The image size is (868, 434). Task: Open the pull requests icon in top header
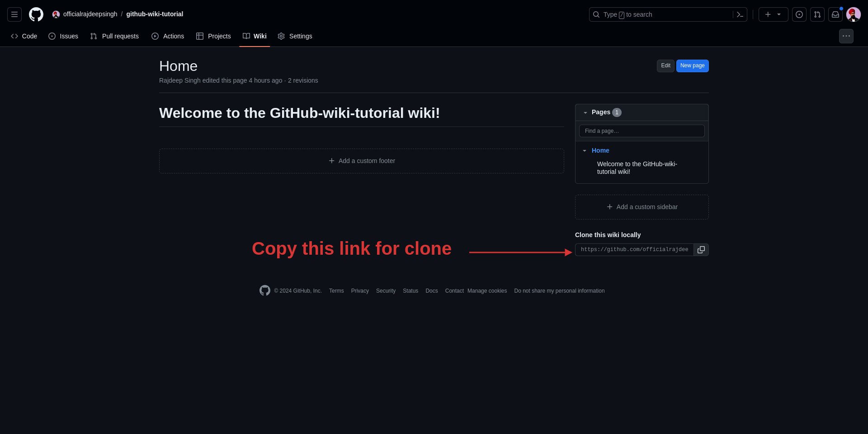point(817,14)
